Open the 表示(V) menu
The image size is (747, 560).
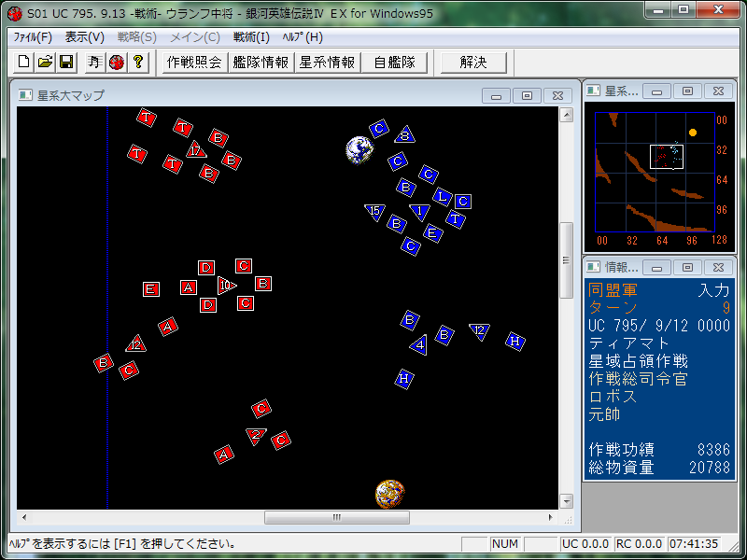(84, 37)
